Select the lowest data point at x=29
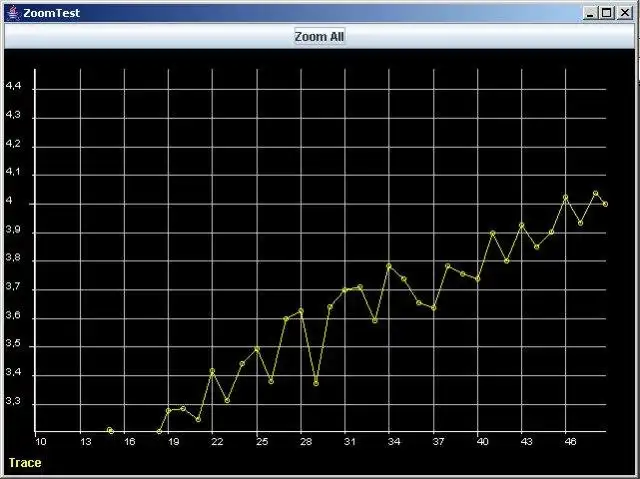This screenshot has width=640, height=479. click(x=316, y=383)
